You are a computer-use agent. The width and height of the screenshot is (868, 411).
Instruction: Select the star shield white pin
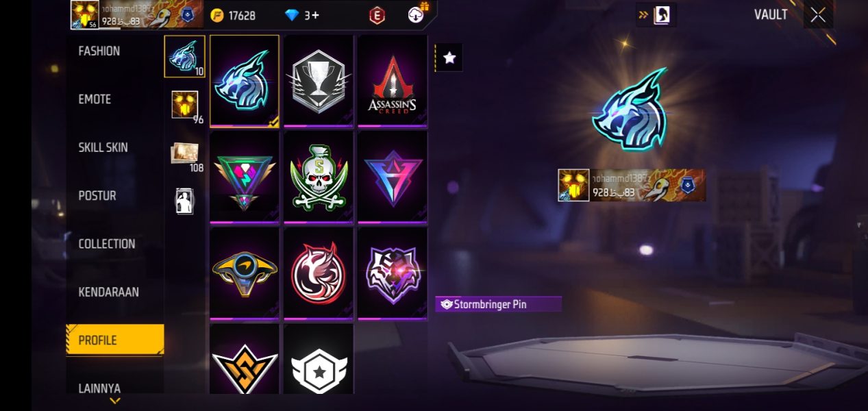(319, 359)
